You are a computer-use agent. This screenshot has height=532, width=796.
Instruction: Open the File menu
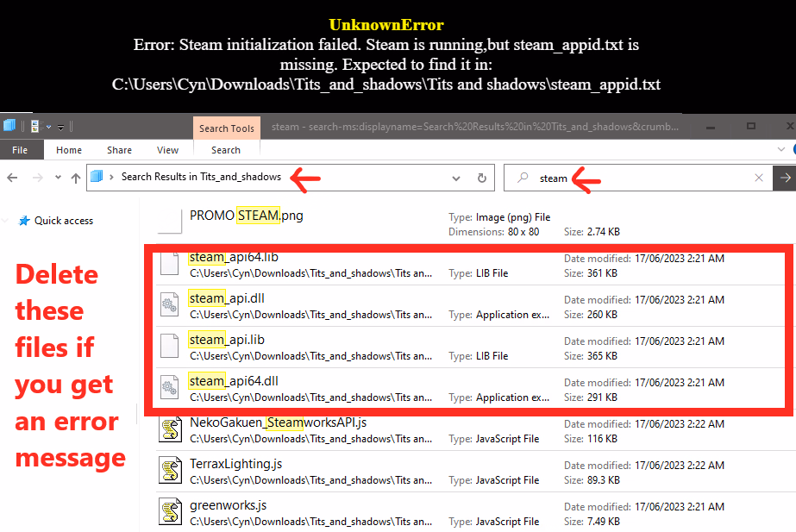20,150
